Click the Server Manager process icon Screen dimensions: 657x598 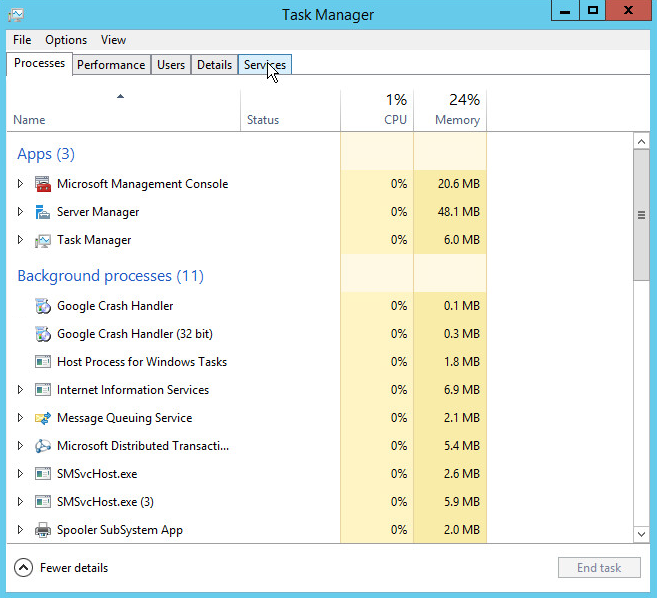(x=42, y=212)
